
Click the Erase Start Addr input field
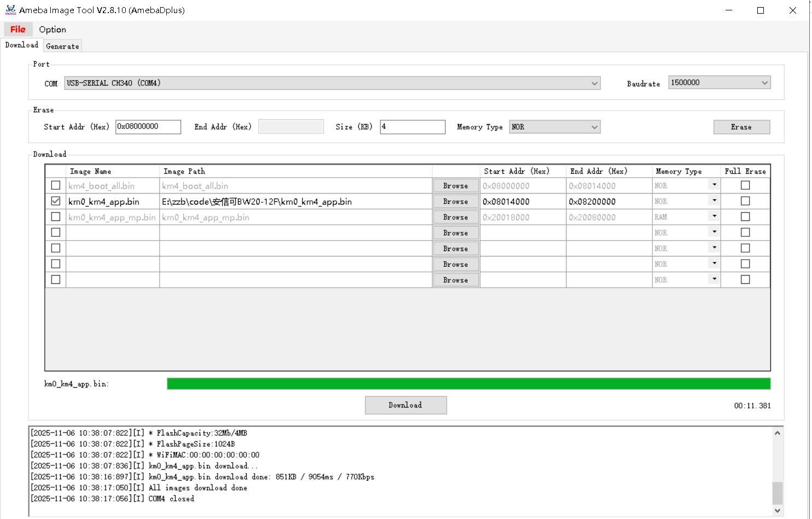[148, 127]
